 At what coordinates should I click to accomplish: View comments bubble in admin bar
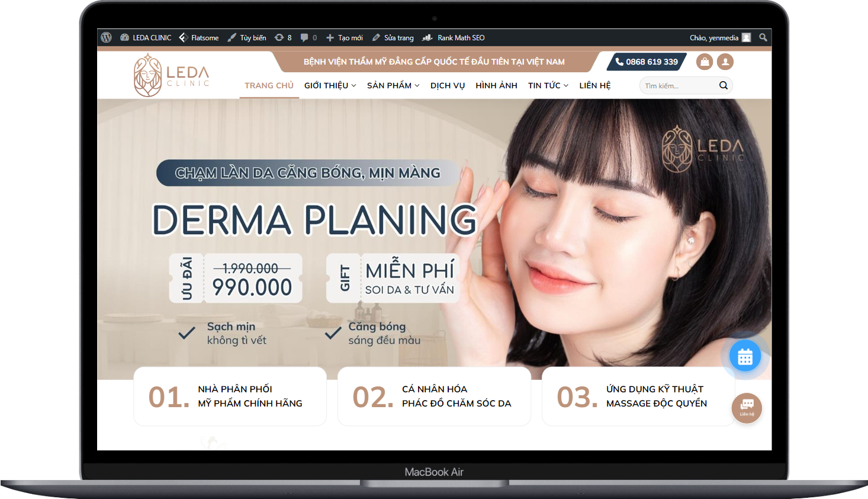[x=308, y=37]
